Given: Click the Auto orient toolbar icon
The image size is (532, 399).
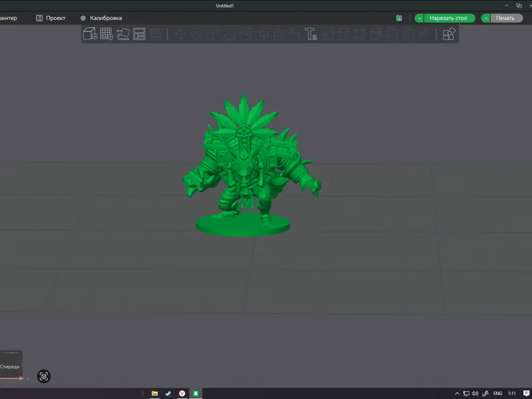Looking at the screenshot, I should [123, 34].
